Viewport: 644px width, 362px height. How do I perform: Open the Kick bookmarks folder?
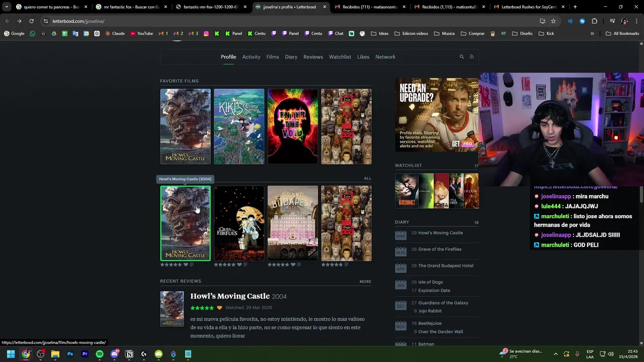(x=546, y=34)
